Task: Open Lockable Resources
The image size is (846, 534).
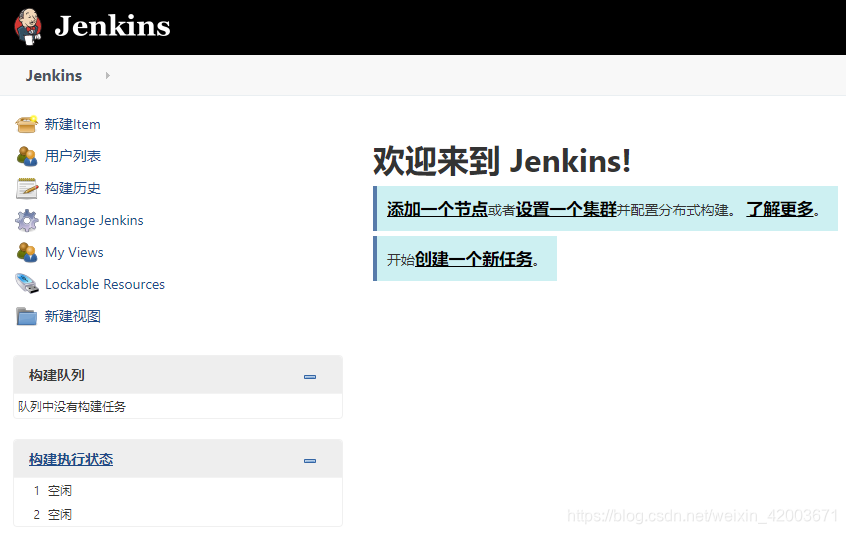Action: [x=105, y=284]
